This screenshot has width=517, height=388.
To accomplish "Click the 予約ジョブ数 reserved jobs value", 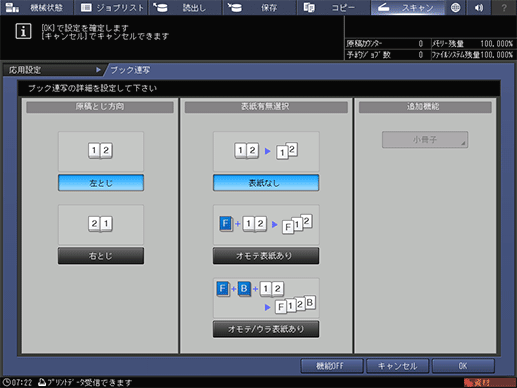I will pos(421,55).
